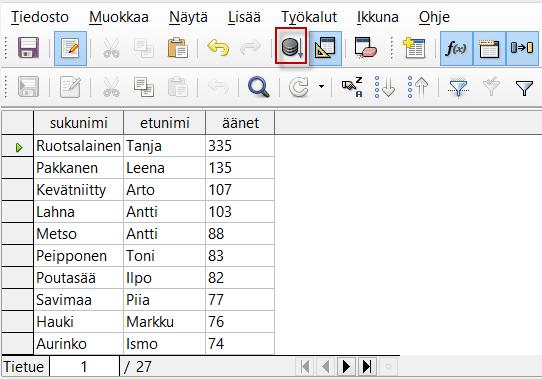Image resolution: width=542 pixels, height=379 pixels.
Task: Click the cell Leena
Action: click(165, 168)
